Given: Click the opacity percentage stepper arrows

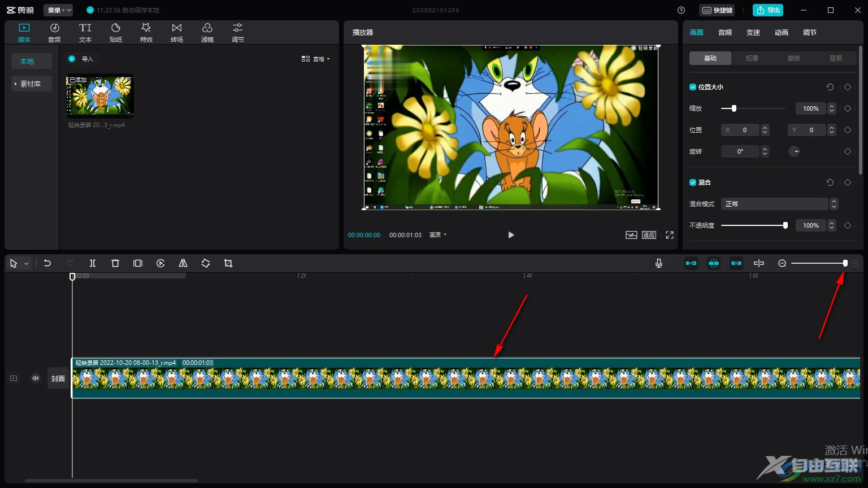Looking at the screenshot, I should click(x=832, y=225).
